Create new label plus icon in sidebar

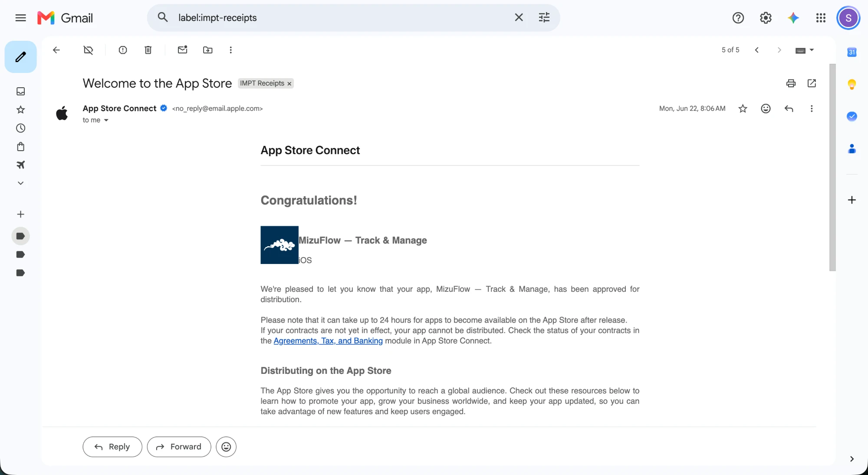(20, 214)
